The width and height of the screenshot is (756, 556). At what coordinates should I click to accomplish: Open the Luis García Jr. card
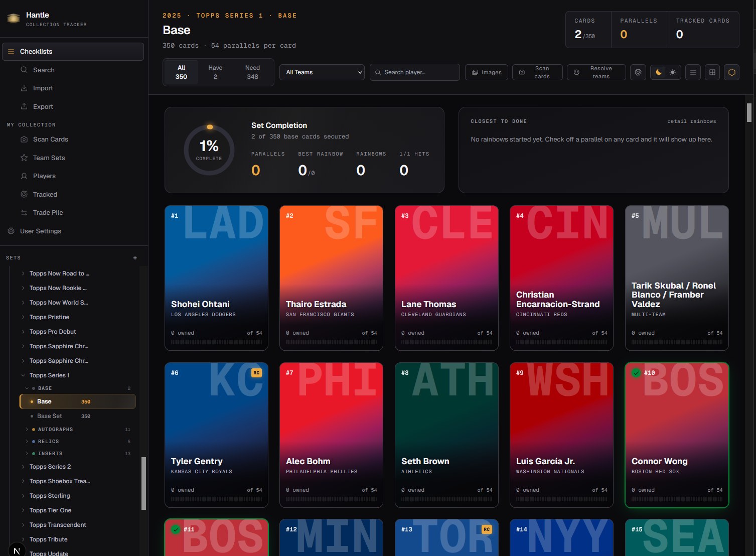561,435
